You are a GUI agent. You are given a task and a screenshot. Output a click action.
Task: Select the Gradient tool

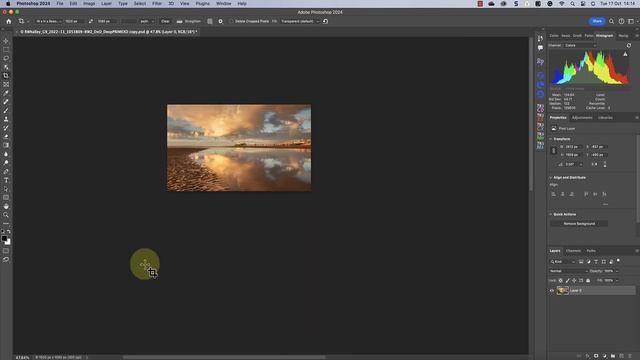(x=6, y=145)
